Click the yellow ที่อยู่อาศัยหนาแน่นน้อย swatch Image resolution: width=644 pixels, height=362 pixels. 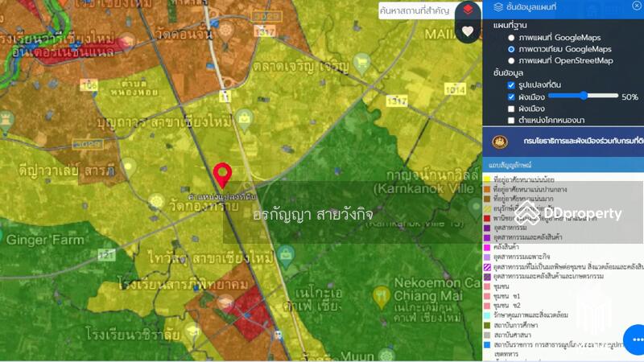tap(487, 179)
